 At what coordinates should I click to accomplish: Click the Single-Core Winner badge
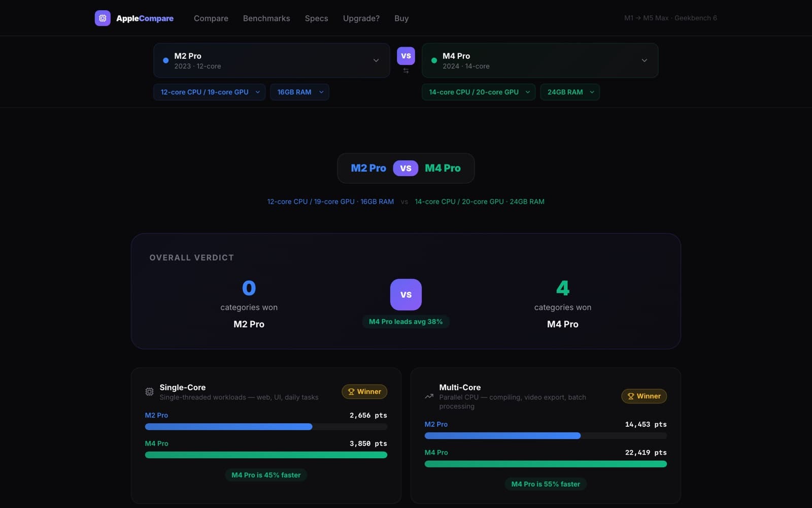point(364,392)
